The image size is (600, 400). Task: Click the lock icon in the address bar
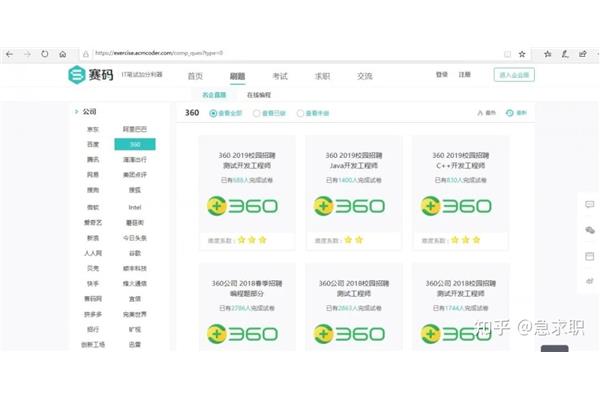point(86,54)
